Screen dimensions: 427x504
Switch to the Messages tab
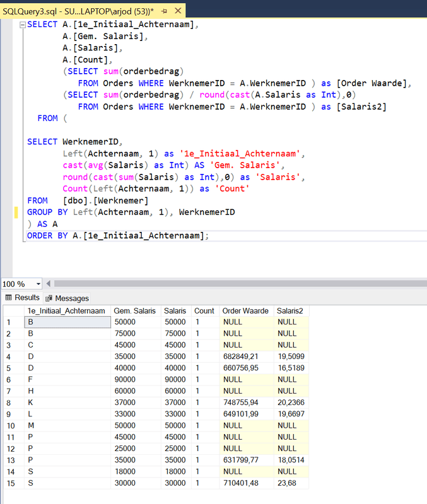coord(67,298)
